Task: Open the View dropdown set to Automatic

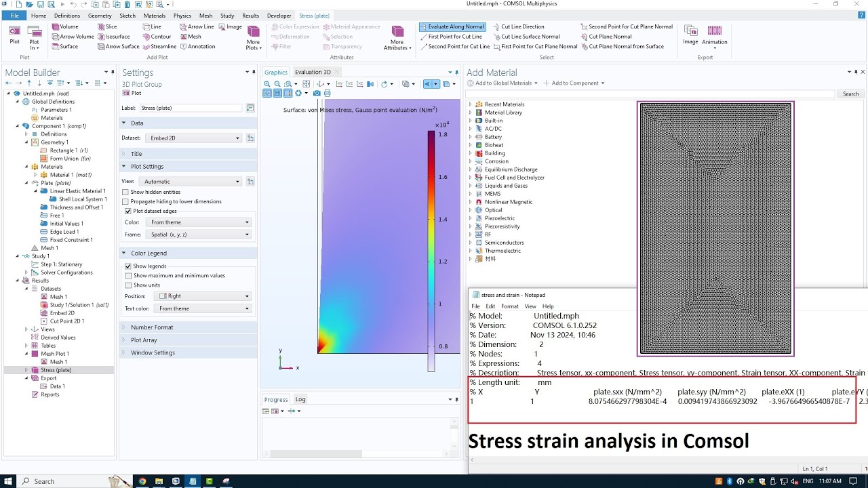Action: click(191, 182)
